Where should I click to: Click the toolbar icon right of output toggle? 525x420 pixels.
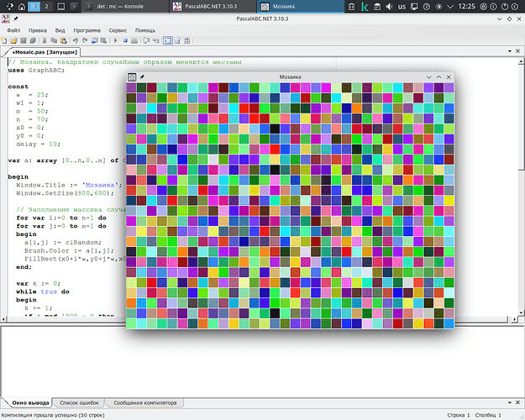[177, 41]
